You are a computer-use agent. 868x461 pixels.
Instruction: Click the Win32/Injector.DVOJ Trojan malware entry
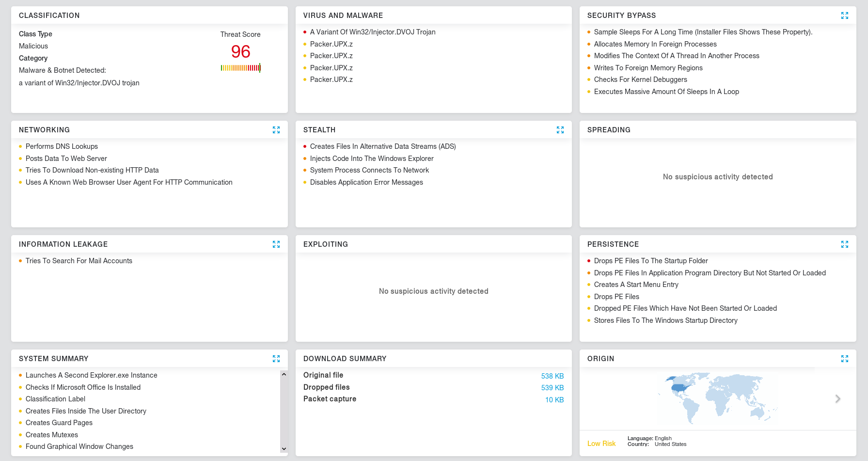point(373,32)
